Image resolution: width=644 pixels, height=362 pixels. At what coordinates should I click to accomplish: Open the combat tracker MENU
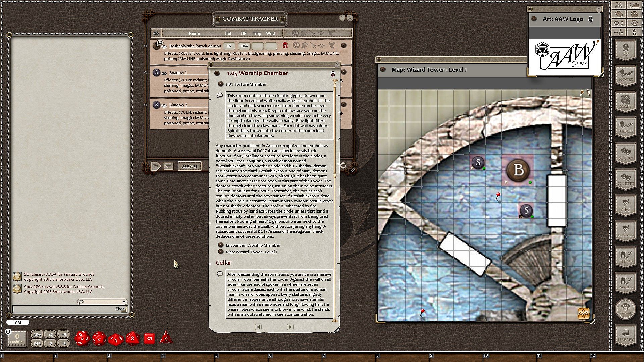point(189,166)
